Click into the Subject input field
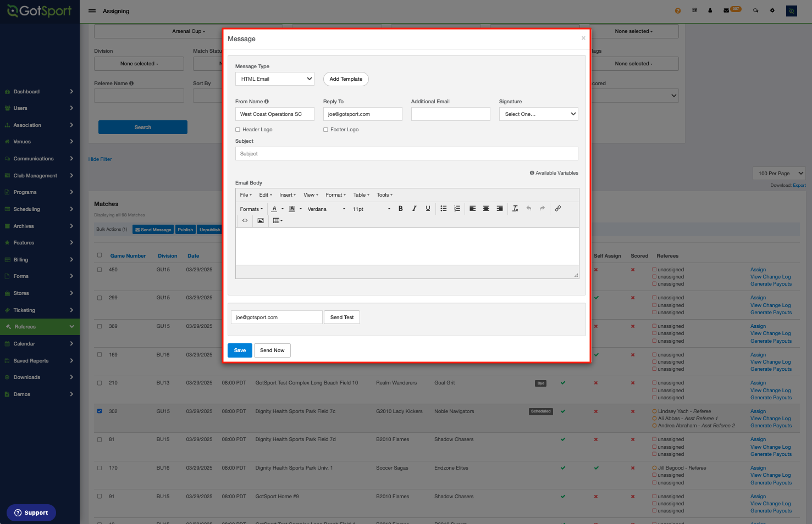 [x=407, y=154]
